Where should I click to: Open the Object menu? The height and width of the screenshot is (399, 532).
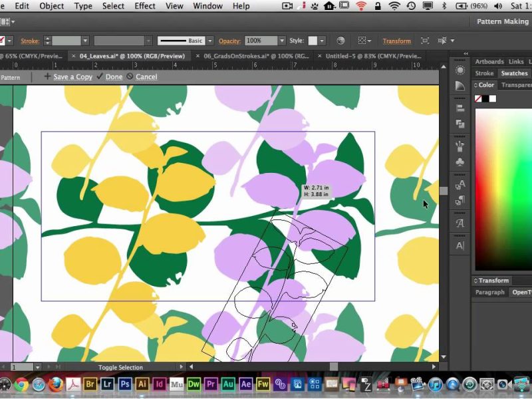coord(52,6)
